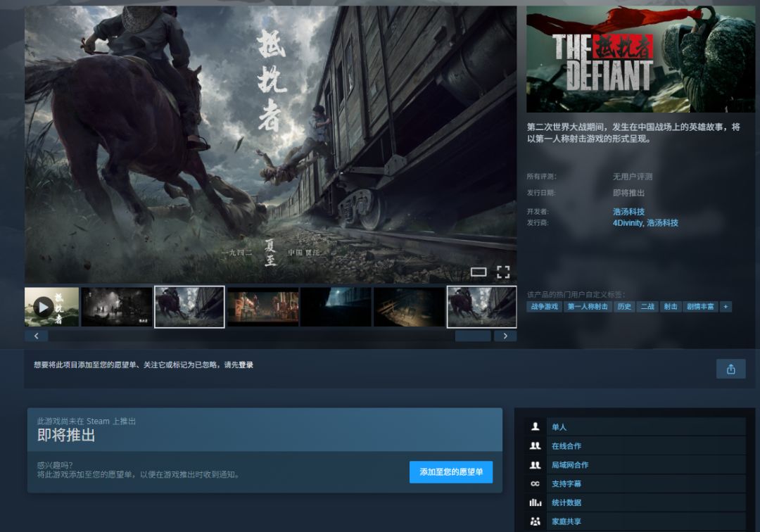
Task: Open The Defiant header capsule image
Action: 640,59
